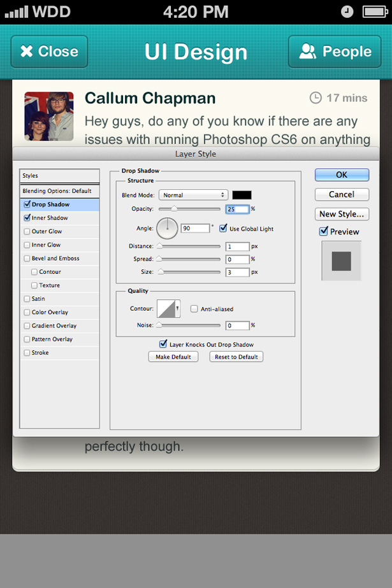Click the Reset to Default button
This screenshot has height=588, width=392.
coord(236,357)
